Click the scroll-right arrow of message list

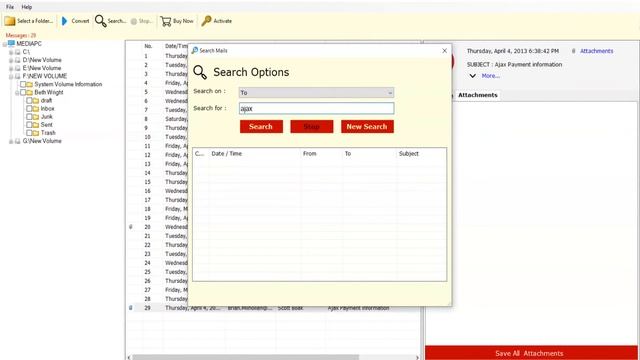[x=417, y=358]
